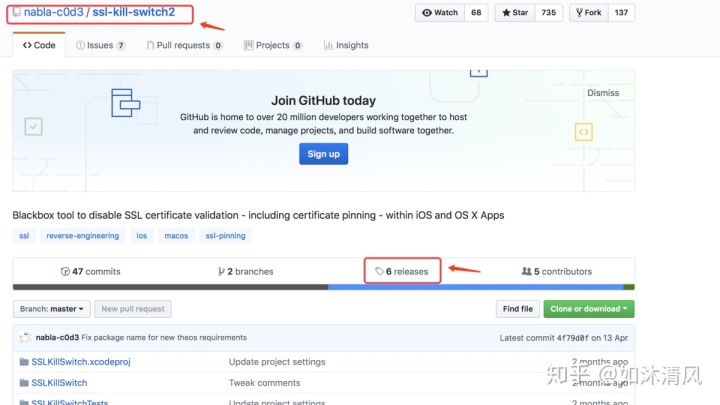Screen dimensions: 720x405
Task: View the 137 forks count
Action: (x=621, y=12)
